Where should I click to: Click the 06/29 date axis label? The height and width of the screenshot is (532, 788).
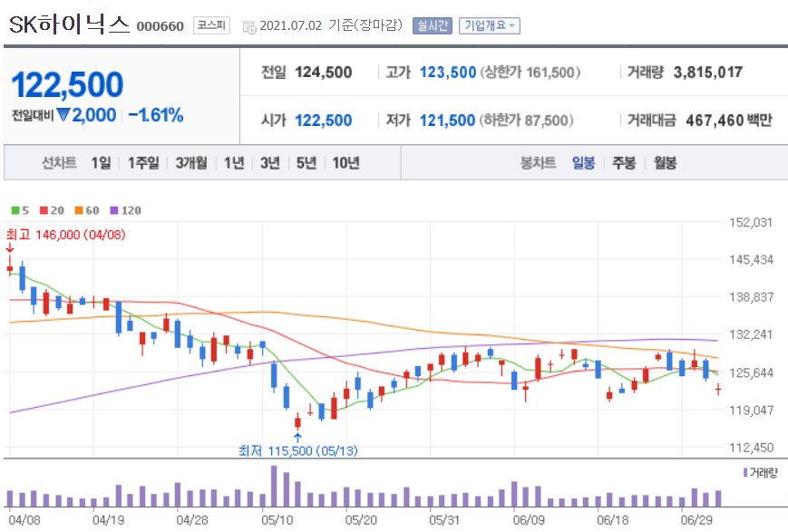pos(696,520)
